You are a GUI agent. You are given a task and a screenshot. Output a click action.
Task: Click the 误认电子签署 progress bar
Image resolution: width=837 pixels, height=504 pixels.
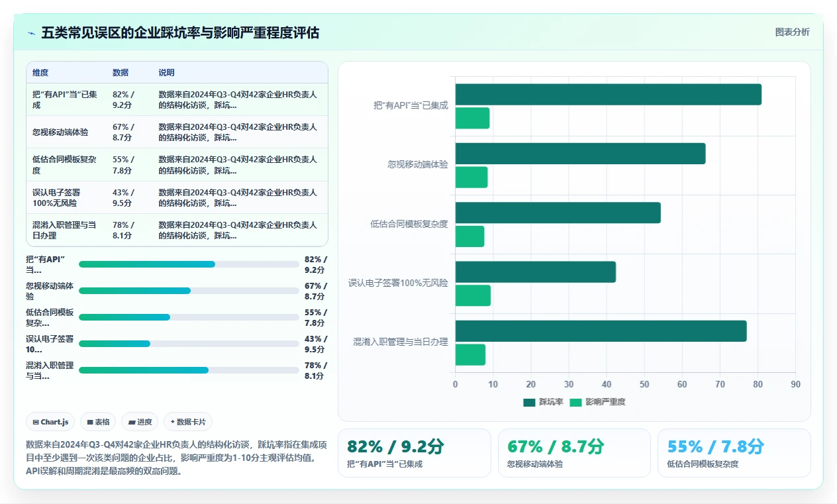189,344
